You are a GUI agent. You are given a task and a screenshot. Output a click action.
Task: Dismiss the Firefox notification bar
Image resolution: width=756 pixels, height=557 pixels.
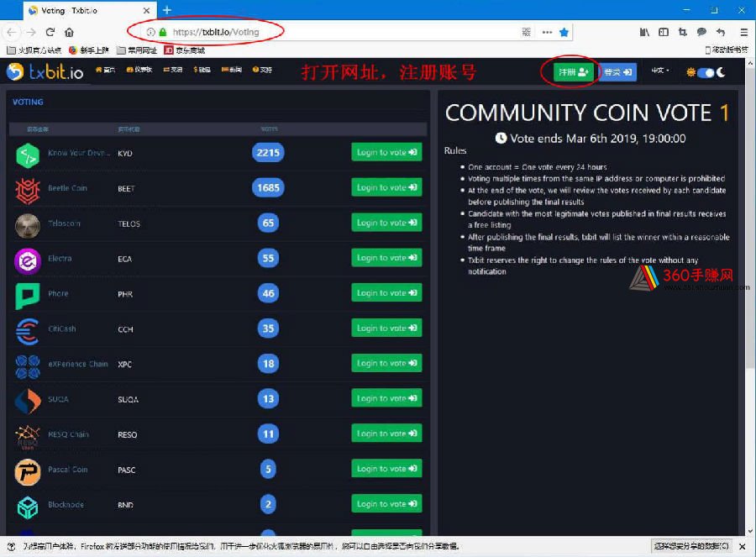[x=743, y=547]
